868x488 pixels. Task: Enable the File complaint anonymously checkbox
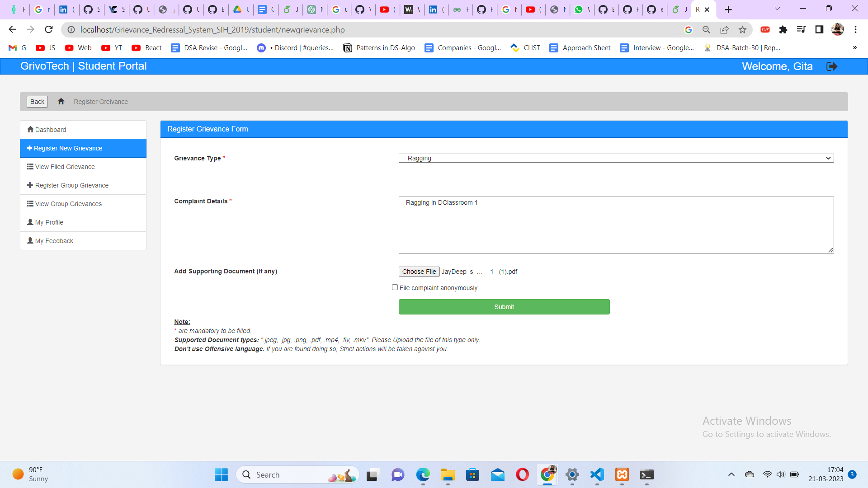[395, 287]
